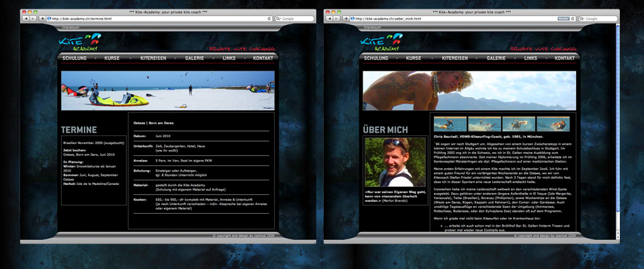Go to Galerie from the Termine page navigation
Image resolution: width=644 pixels, height=269 pixels.
point(195,59)
